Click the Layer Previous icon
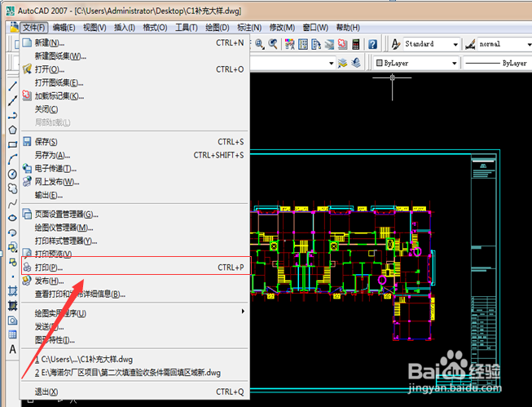Image resolution: width=532 pixels, height=407 pixels. (x=356, y=63)
